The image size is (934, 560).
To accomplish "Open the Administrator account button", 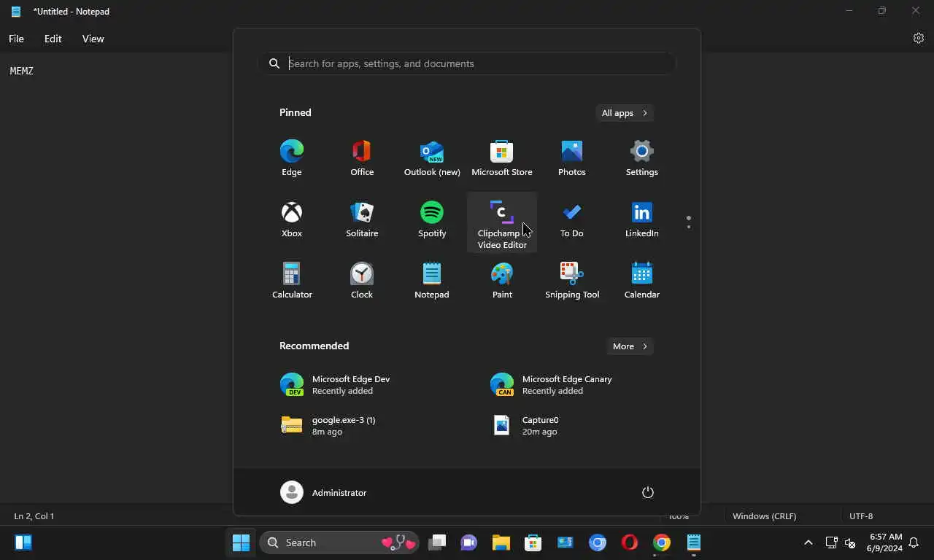I will click(x=324, y=493).
